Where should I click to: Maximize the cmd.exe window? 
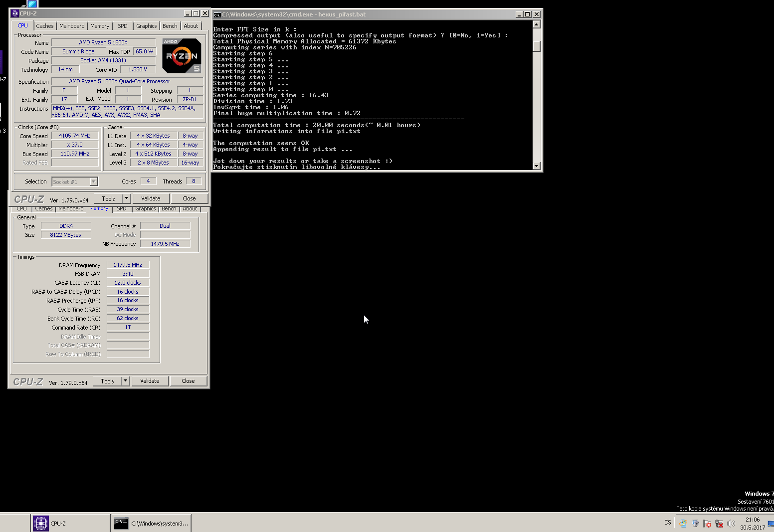click(x=528, y=14)
